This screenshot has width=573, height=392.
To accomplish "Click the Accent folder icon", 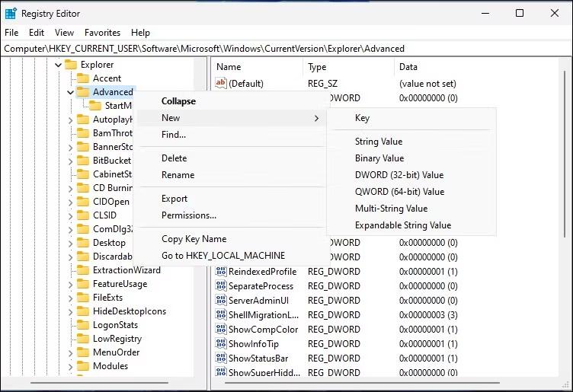I will click(83, 78).
